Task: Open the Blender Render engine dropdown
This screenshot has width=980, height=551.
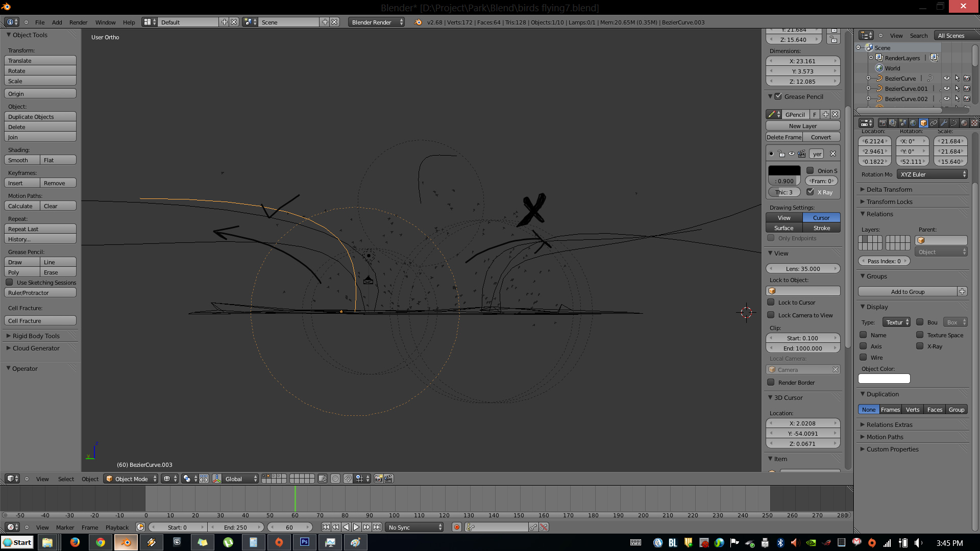Action: point(376,22)
